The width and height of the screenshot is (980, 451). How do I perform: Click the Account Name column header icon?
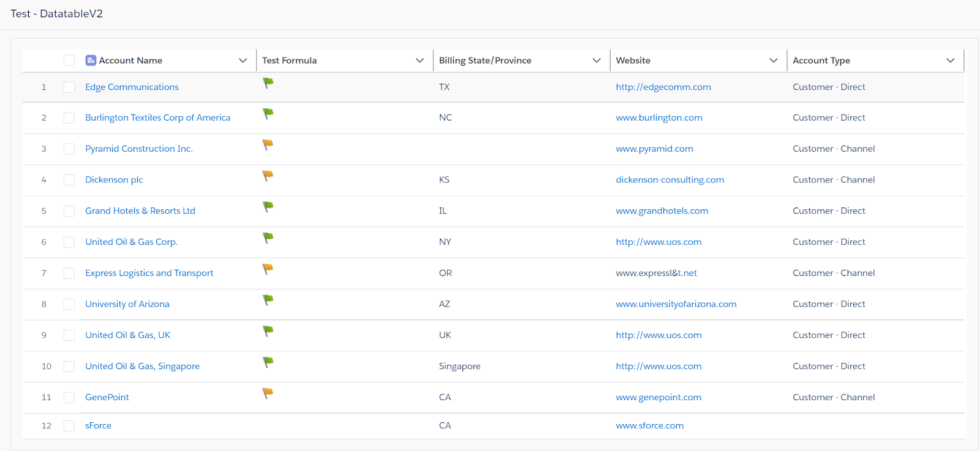click(91, 61)
